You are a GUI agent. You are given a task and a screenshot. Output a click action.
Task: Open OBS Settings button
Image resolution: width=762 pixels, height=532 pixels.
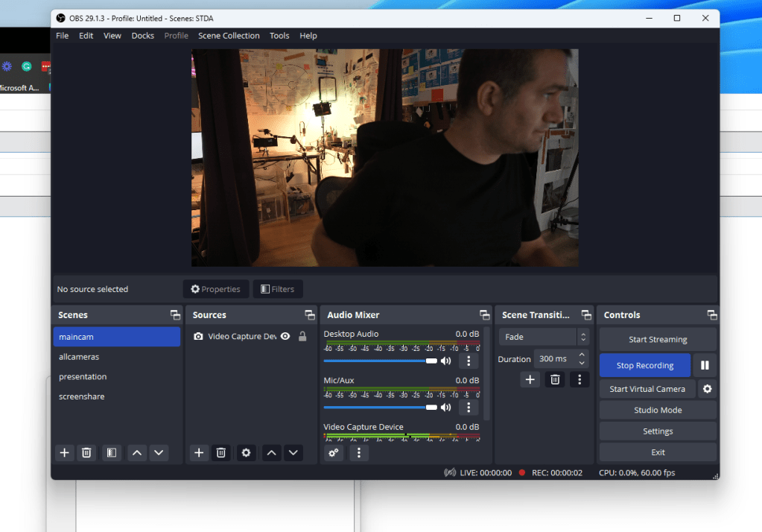[658, 431]
